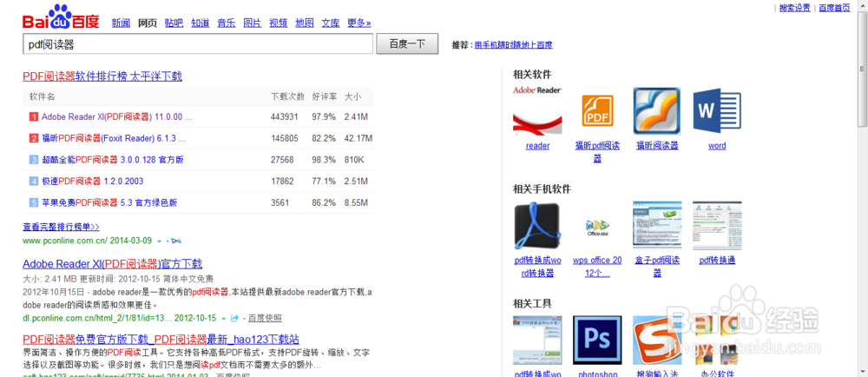The width and height of the screenshot is (868, 377).
Task: Open the 音乐 tab
Action: (x=227, y=23)
